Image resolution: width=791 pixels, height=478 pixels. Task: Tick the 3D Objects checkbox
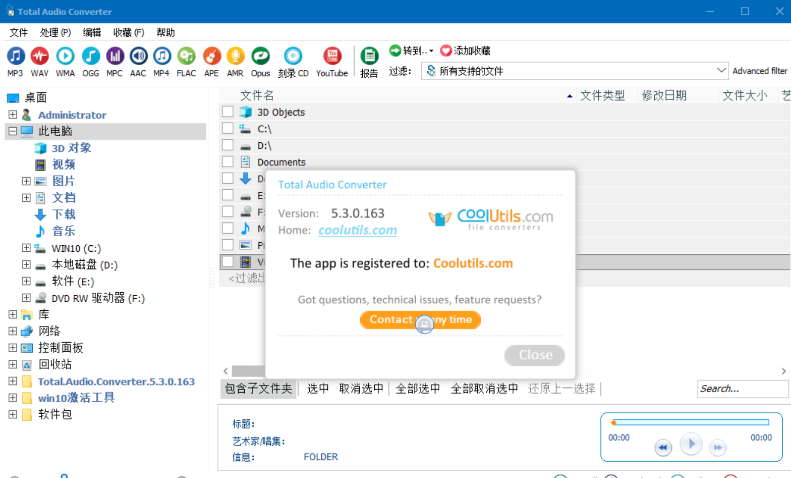pos(228,111)
